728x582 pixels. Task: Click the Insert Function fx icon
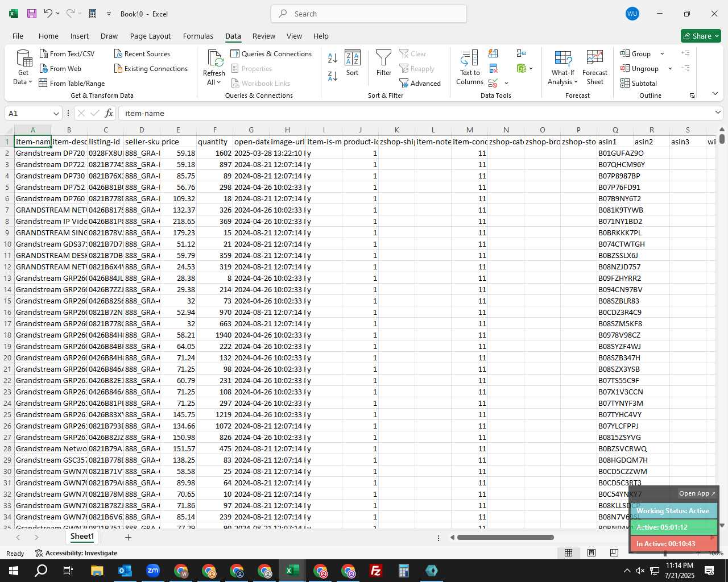(109, 113)
